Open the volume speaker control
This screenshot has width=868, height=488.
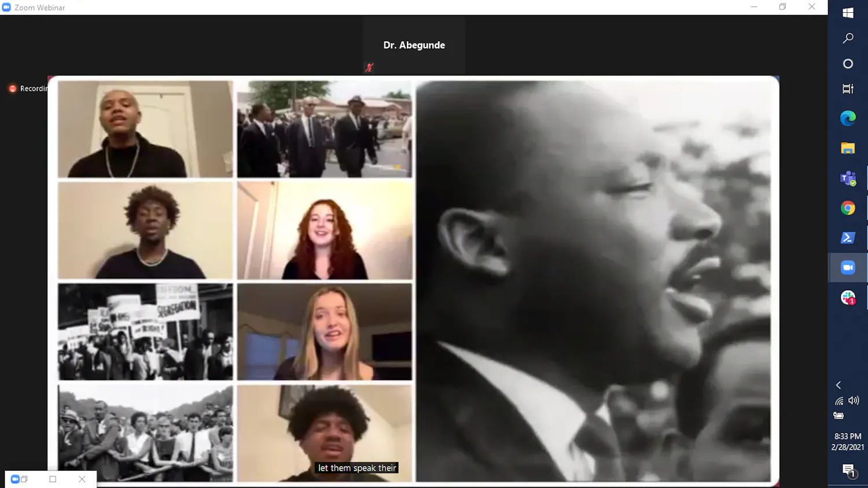click(x=854, y=401)
